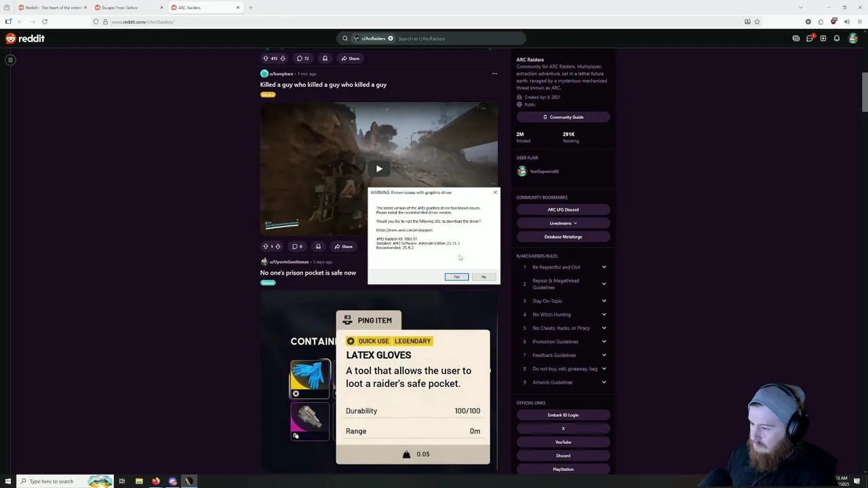Open the Latex Gloves post image
This screenshot has height=488, width=868.
coord(379,381)
